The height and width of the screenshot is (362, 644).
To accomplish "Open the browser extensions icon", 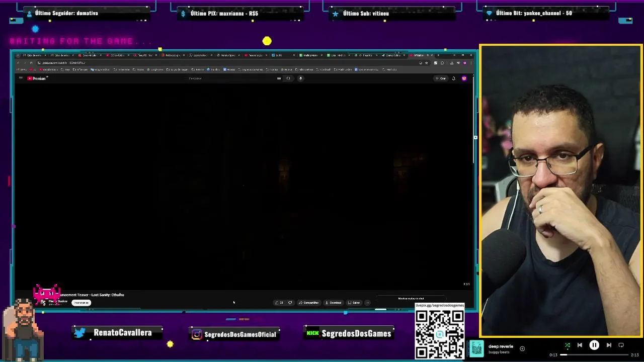I will point(442,63).
